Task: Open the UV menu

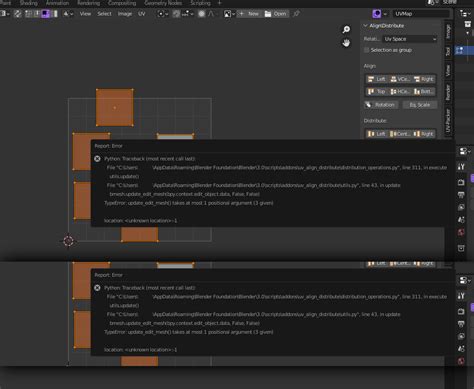Action: coord(142,14)
